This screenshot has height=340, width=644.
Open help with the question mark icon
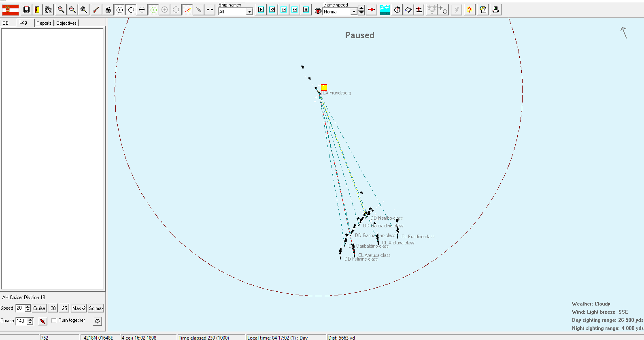click(x=470, y=10)
